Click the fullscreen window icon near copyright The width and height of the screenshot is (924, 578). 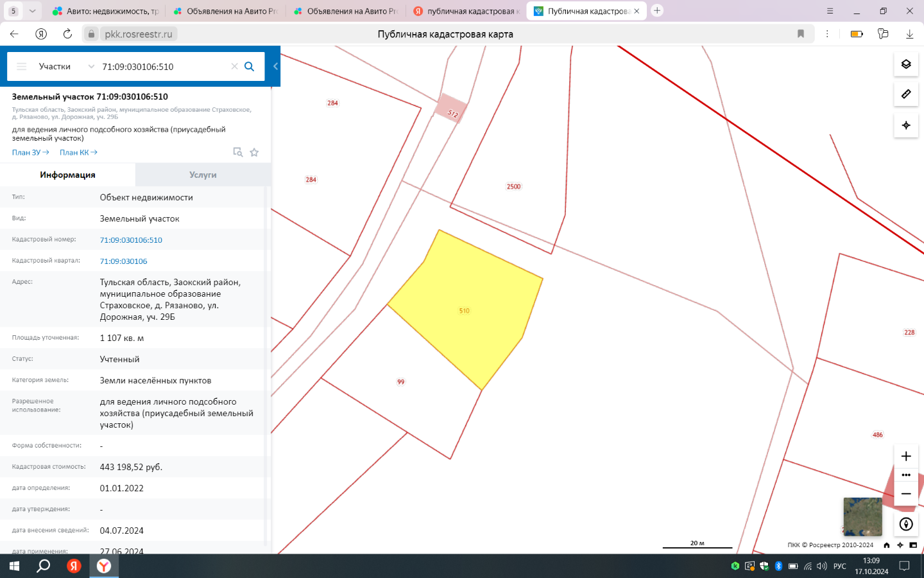coord(913,545)
